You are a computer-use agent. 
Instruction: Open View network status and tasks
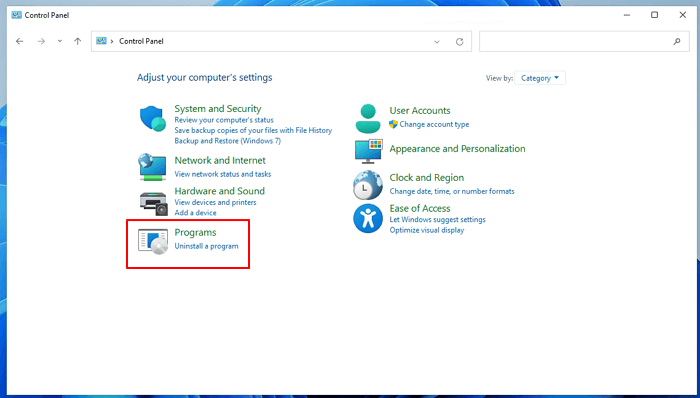(x=223, y=174)
